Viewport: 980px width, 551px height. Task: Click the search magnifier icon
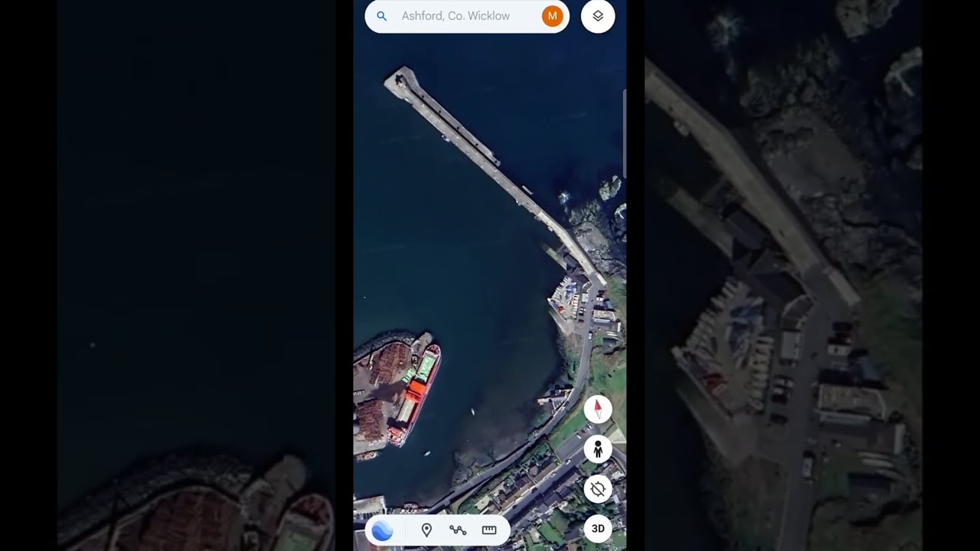pos(382,16)
